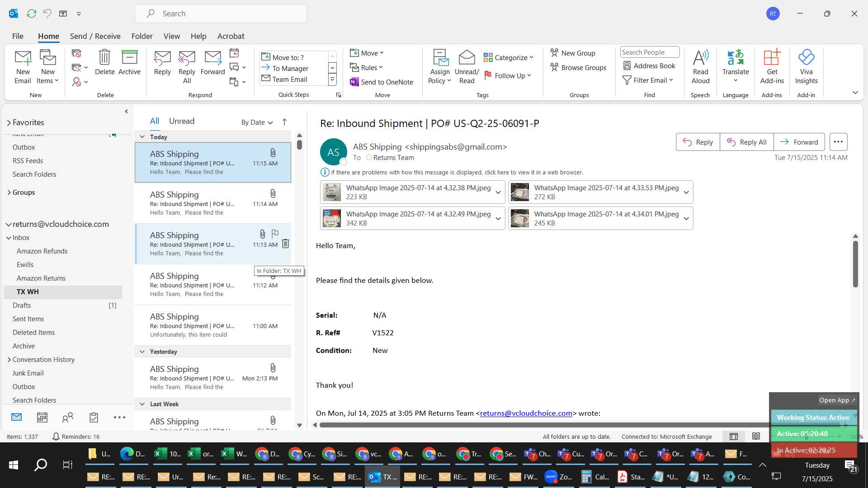Open the Address Book

pos(649,66)
